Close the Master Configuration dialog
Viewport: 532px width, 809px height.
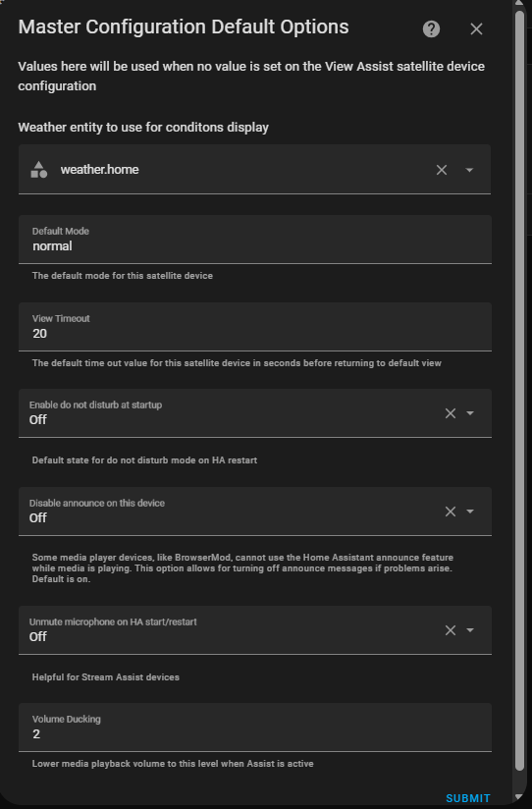point(476,28)
